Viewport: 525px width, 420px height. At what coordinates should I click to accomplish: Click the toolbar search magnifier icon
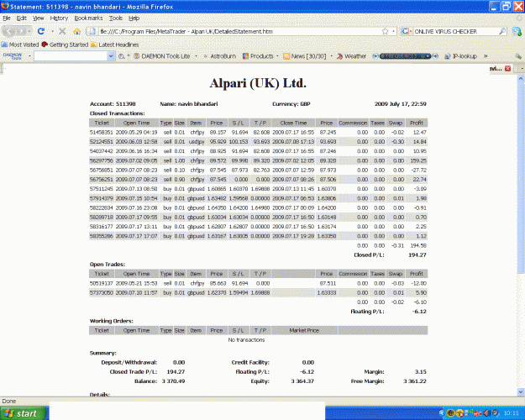(122, 56)
